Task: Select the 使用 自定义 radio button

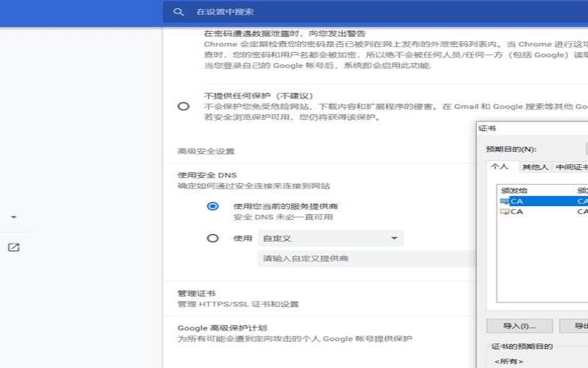Action: 212,238
